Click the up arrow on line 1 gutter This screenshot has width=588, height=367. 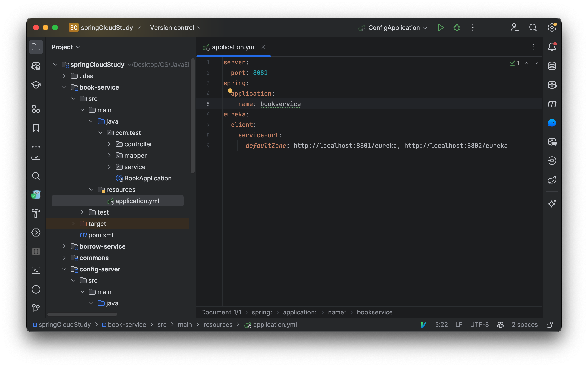coord(526,63)
